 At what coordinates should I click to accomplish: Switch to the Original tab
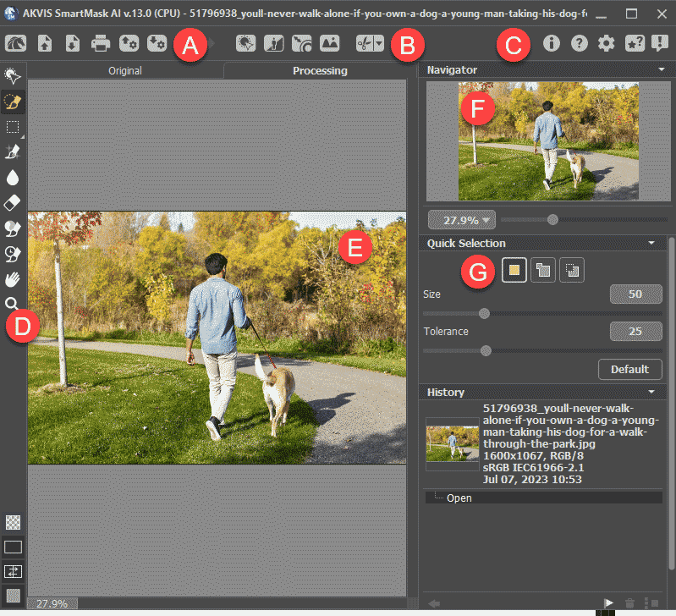click(124, 71)
